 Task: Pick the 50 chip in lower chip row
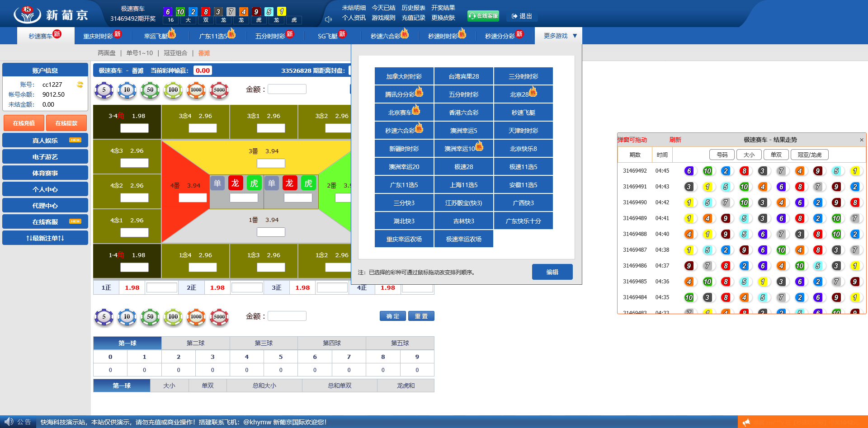[x=150, y=317]
